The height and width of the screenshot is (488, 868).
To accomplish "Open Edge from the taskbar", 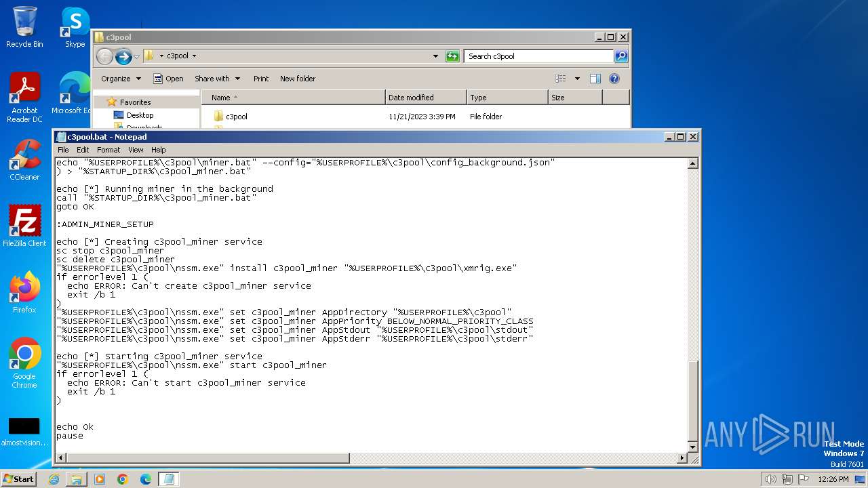I will click(146, 479).
